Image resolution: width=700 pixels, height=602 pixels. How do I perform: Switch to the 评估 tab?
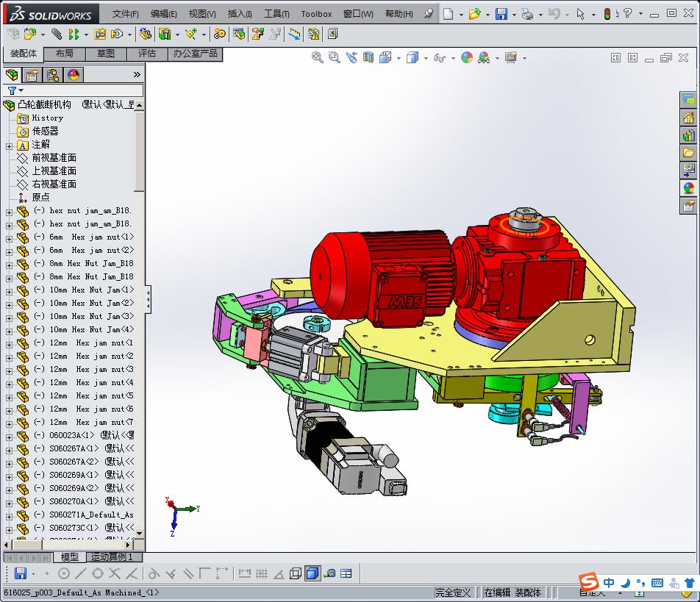coord(147,54)
